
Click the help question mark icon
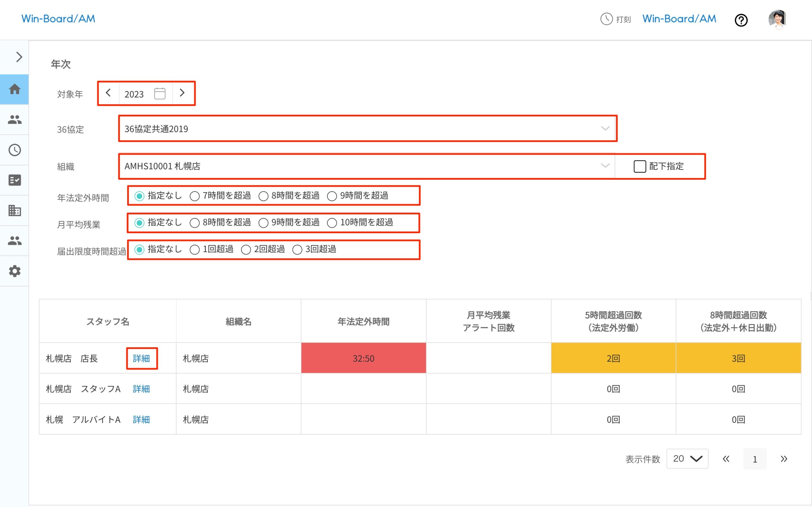[x=741, y=20]
